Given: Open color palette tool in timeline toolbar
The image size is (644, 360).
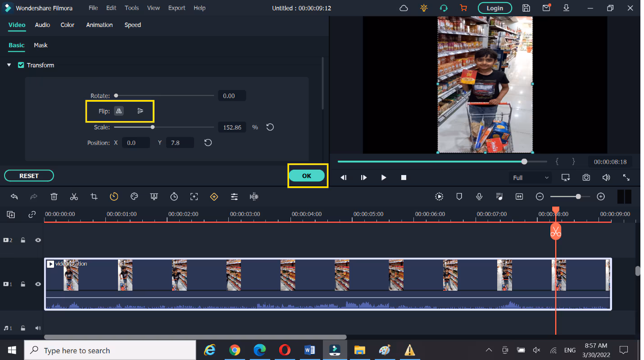Looking at the screenshot, I should 134,197.
